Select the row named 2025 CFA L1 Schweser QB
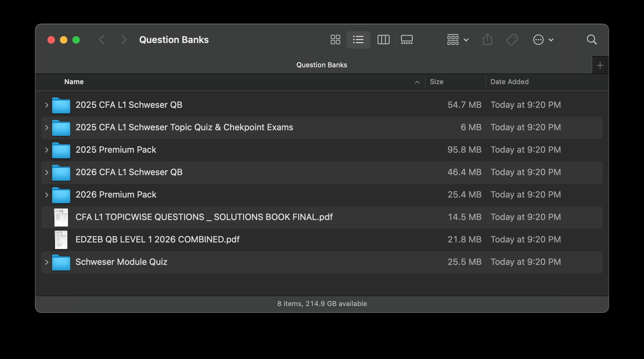The width and height of the screenshot is (644, 359). click(322, 105)
